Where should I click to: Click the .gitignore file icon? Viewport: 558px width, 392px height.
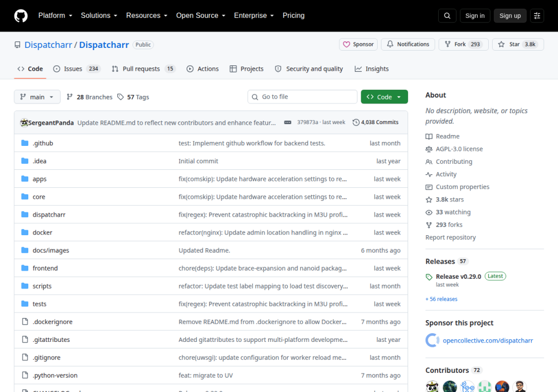25,357
